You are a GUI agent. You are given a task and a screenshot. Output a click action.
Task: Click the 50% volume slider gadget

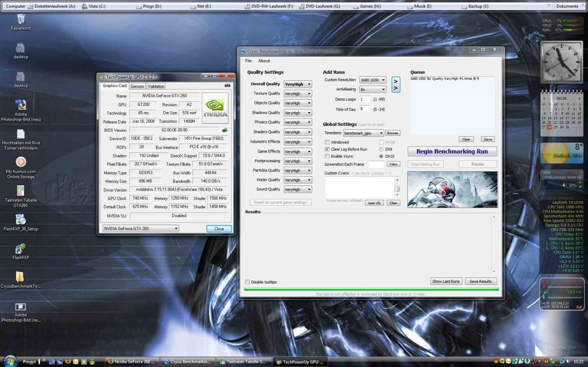click(x=562, y=180)
